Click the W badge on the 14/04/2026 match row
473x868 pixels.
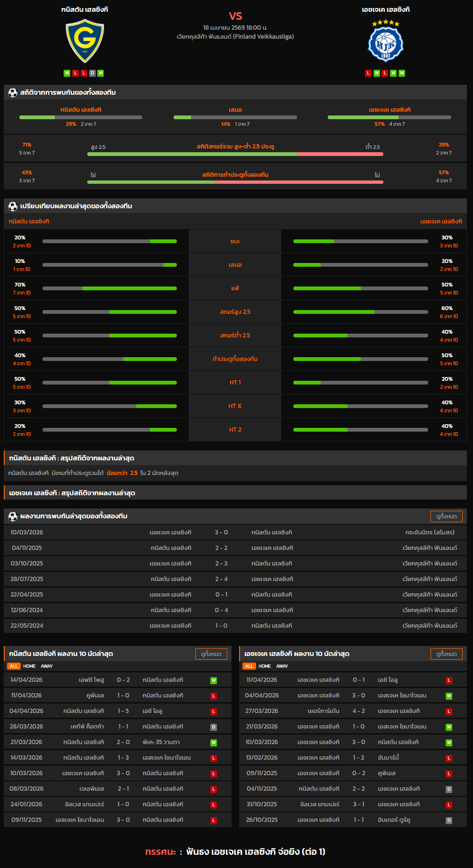[214, 680]
